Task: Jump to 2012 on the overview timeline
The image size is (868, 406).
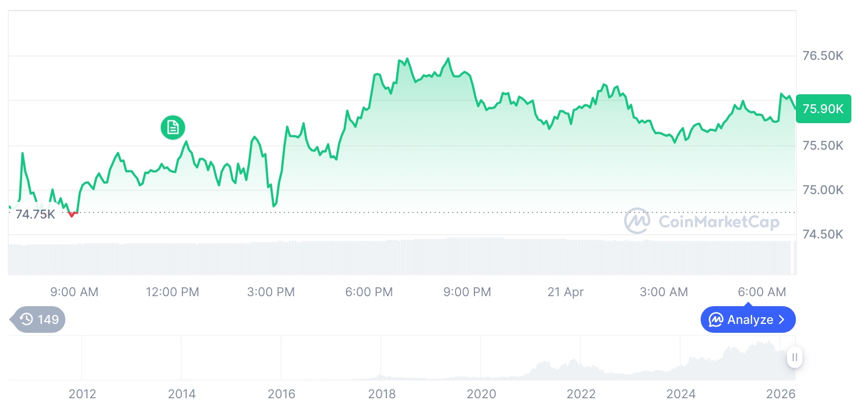Action: pyautogui.click(x=82, y=394)
